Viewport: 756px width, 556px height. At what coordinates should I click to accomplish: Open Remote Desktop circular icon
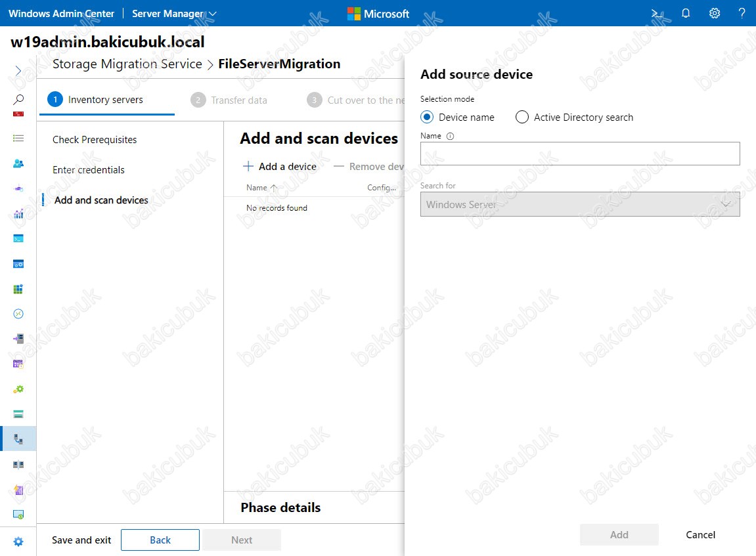[x=18, y=314]
